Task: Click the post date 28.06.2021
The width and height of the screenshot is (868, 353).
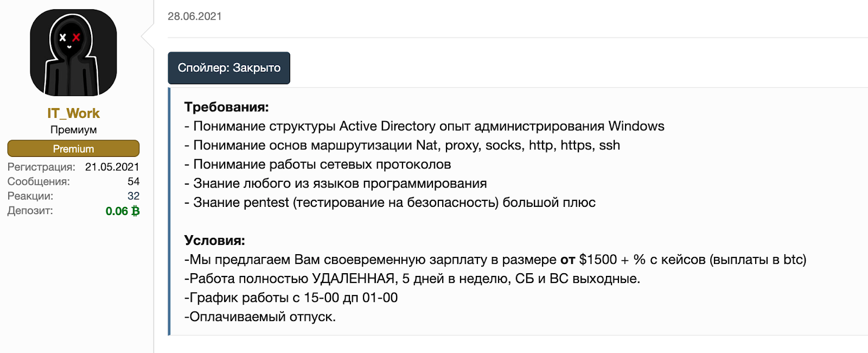Action: pyautogui.click(x=195, y=16)
